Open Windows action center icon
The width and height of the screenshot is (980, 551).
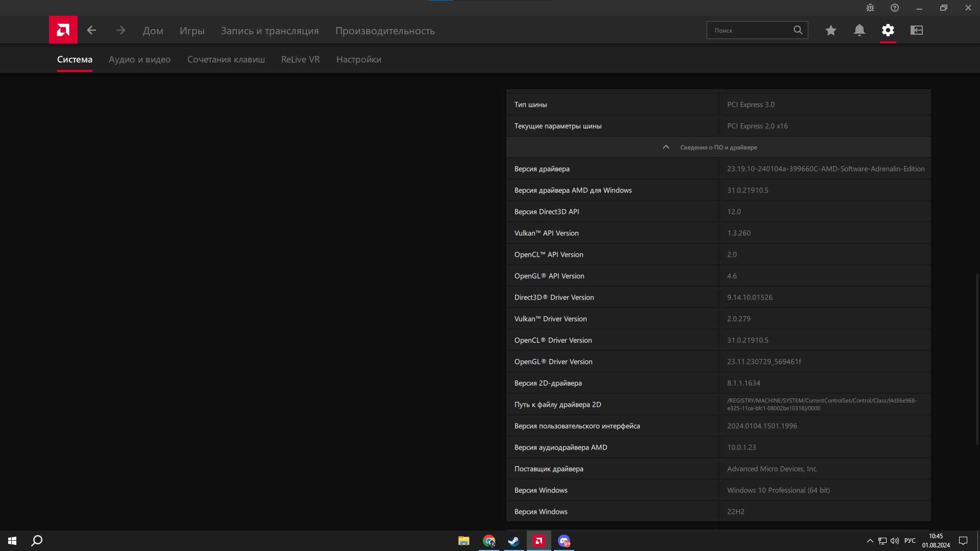[963, 541]
